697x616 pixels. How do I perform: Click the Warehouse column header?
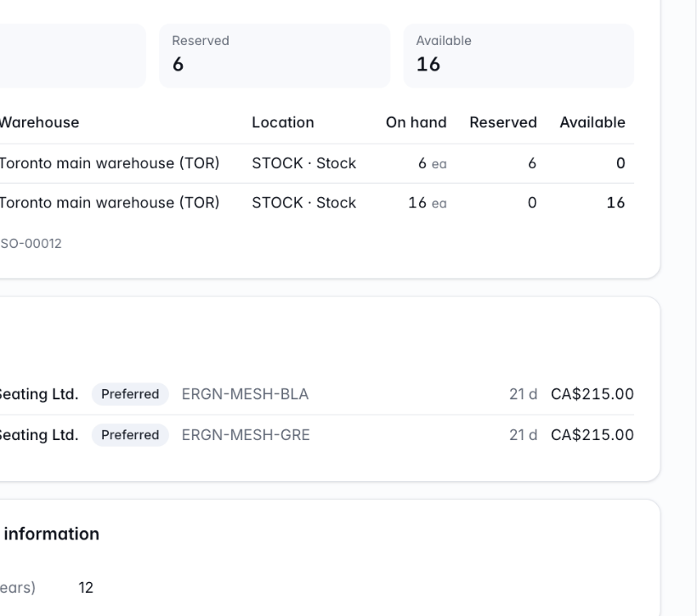coord(39,122)
